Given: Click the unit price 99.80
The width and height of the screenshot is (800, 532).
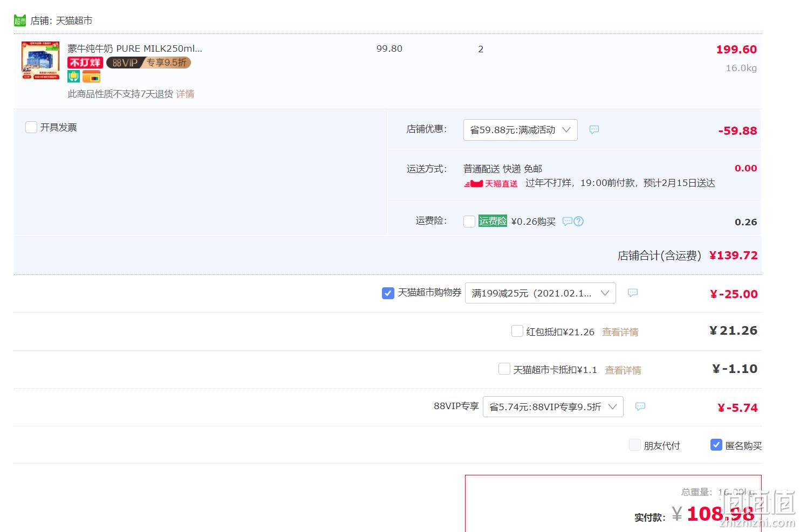Looking at the screenshot, I should [x=389, y=49].
